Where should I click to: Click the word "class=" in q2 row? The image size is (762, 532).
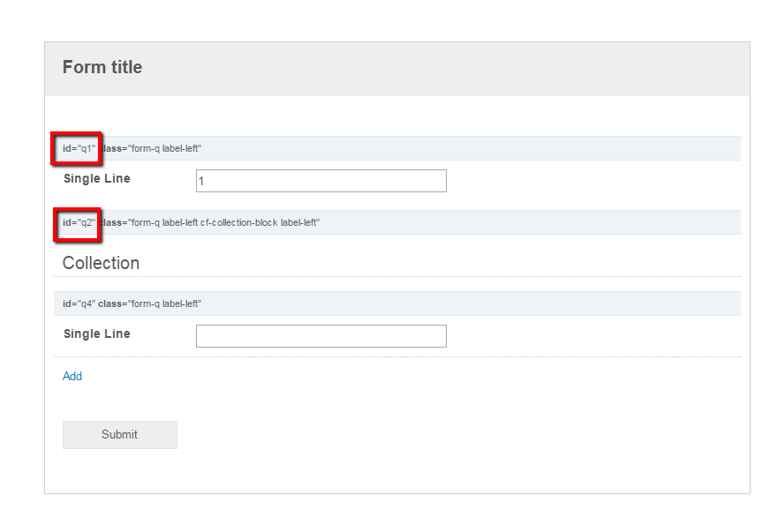pyautogui.click(x=113, y=223)
